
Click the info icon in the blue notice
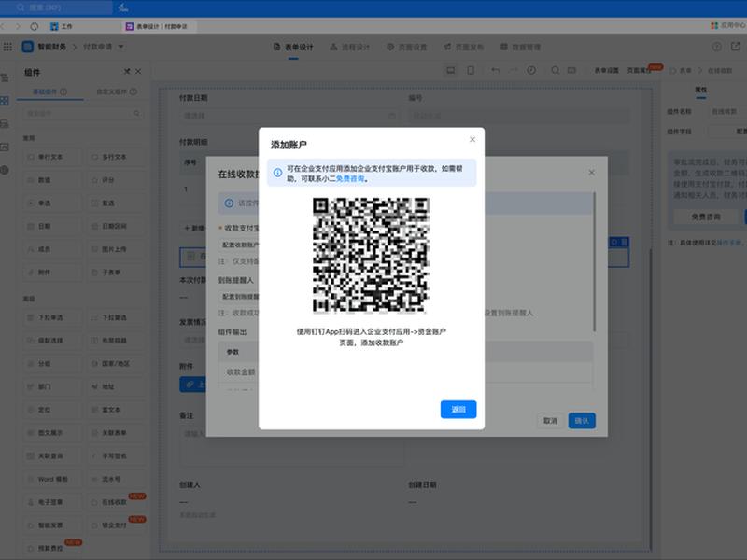pos(277,173)
